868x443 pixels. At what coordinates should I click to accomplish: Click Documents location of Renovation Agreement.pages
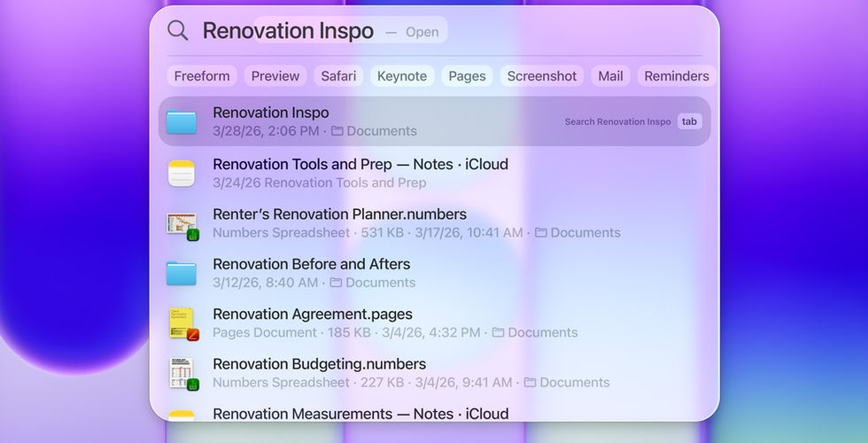[x=535, y=332]
